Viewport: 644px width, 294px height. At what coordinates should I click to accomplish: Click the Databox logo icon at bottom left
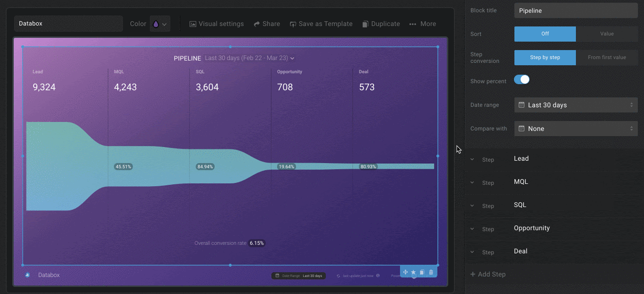point(27,275)
